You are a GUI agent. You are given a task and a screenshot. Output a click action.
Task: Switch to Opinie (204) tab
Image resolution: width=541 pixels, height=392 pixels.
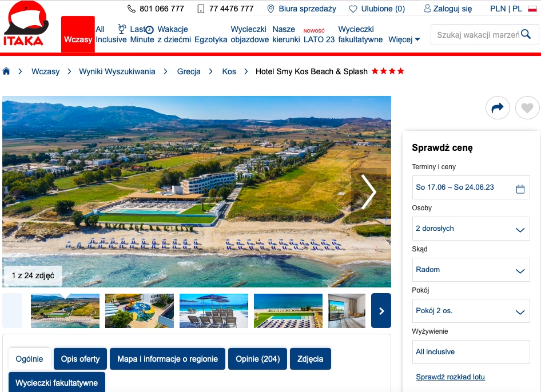click(258, 359)
